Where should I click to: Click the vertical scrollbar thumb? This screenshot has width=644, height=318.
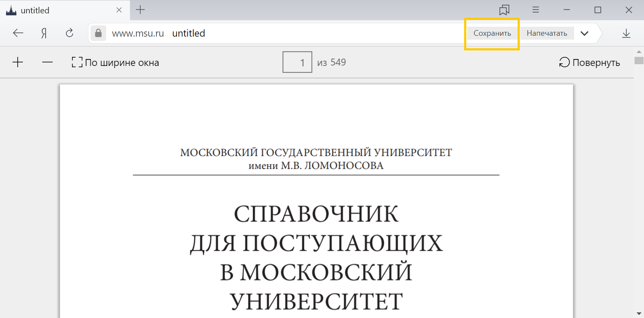click(639, 60)
